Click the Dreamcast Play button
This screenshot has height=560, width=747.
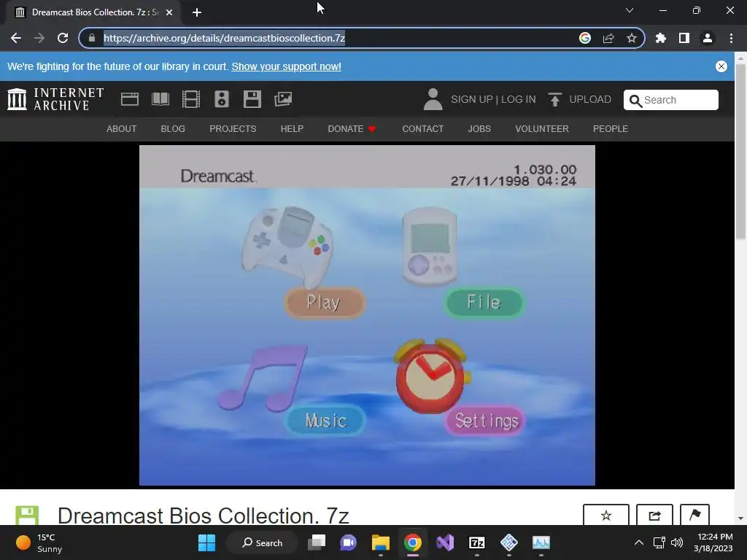click(x=324, y=303)
